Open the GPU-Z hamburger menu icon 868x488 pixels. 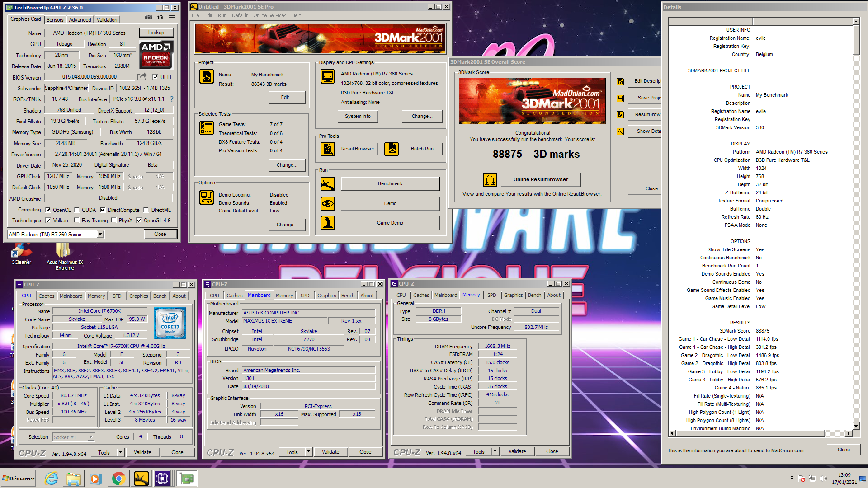[x=172, y=18]
